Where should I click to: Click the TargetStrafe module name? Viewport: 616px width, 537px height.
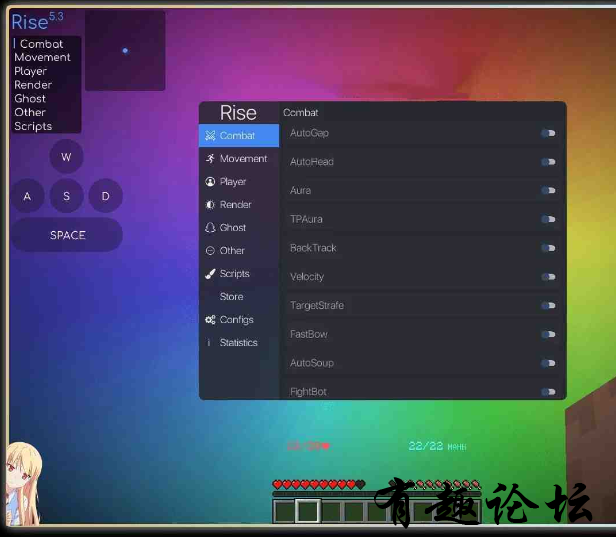pyautogui.click(x=317, y=306)
